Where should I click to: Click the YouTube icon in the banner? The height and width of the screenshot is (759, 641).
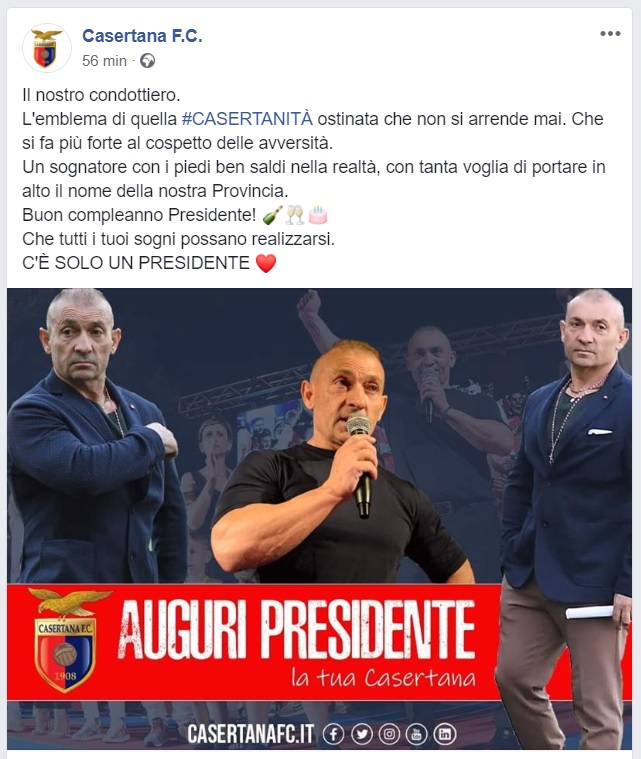416,734
